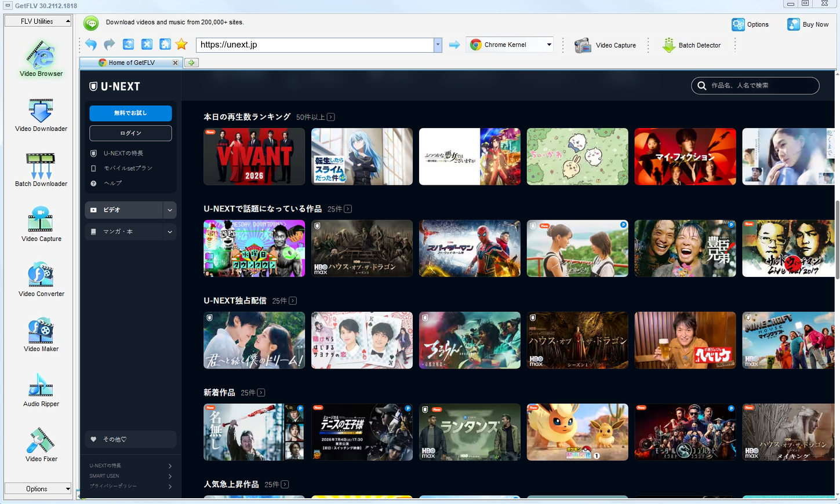Add bookmark with the star icon
Viewport: 840px width, 504px height.
pyautogui.click(x=181, y=45)
